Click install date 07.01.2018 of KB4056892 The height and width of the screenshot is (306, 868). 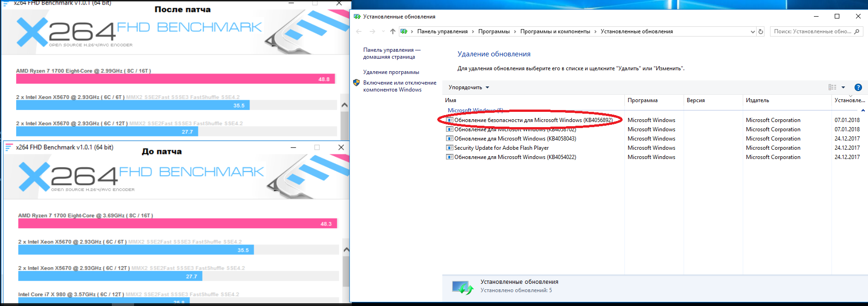click(847, 120)
